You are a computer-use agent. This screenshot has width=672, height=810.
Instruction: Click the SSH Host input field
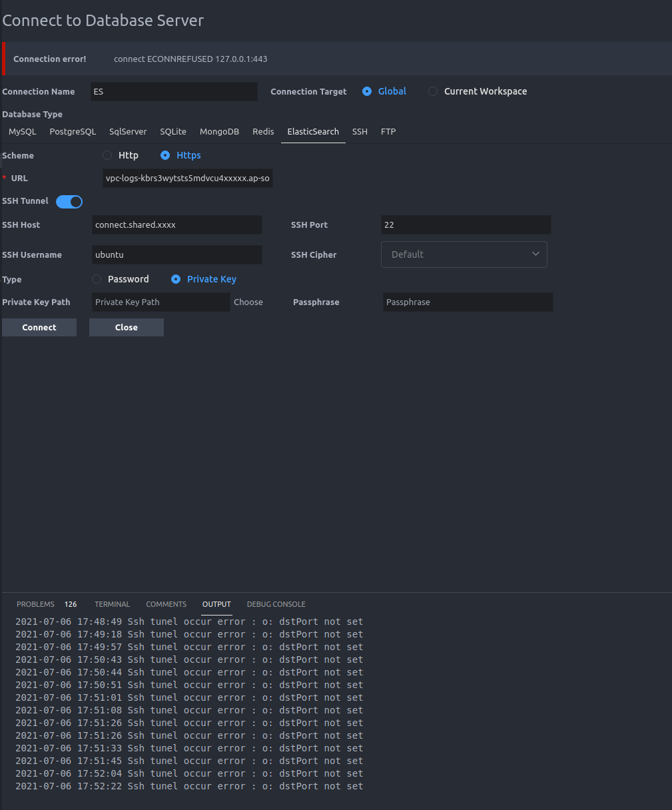coord(176,224)
